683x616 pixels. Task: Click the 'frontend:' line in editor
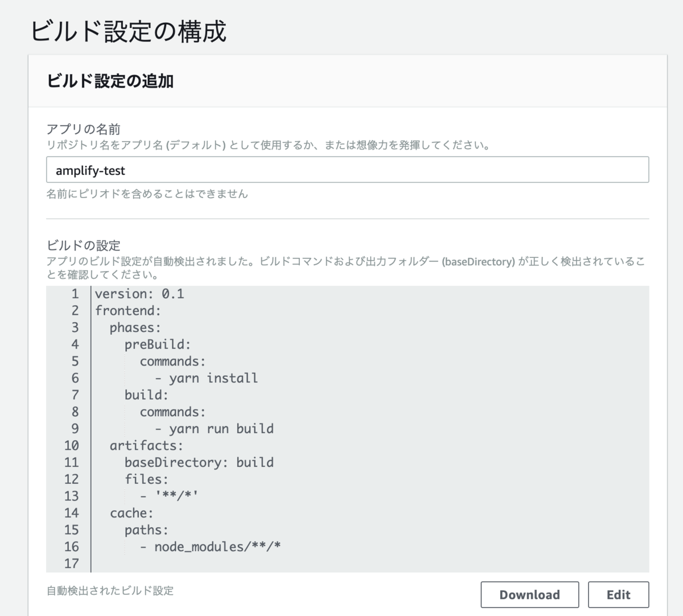point(128,310)
